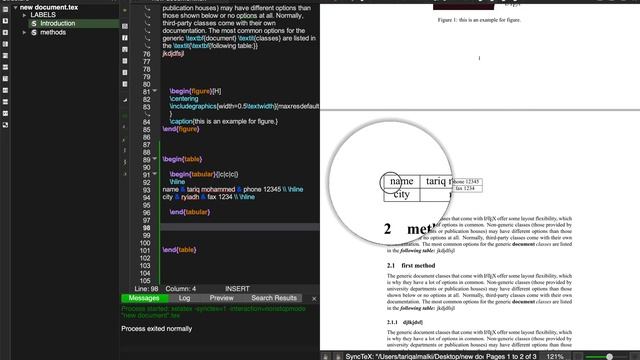Select the methods section in the structure
The image size is (640, 360).
53,32
